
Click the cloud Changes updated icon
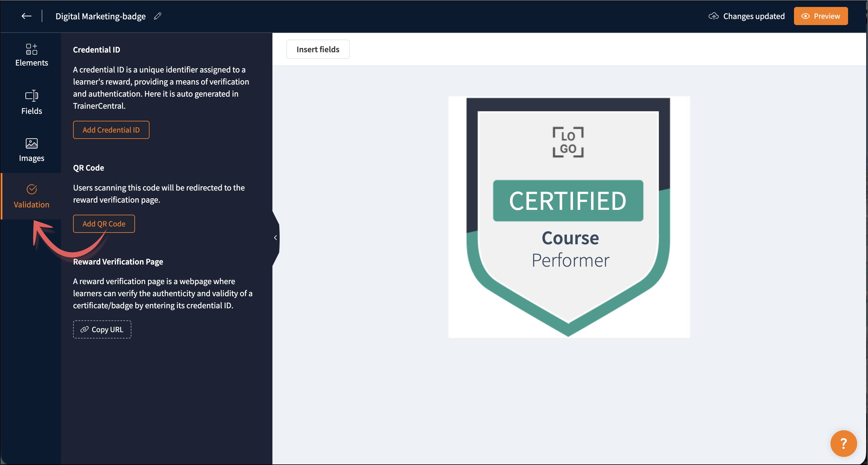[713, 16]
